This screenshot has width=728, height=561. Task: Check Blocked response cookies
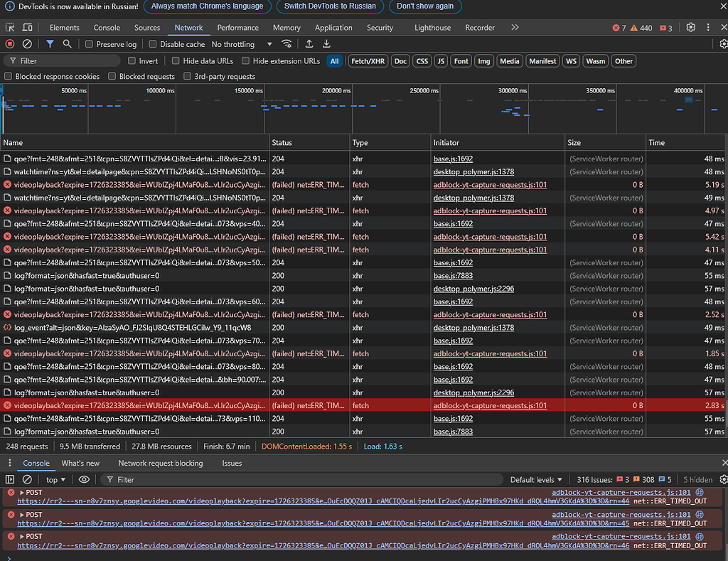click(x=8, y=76)
